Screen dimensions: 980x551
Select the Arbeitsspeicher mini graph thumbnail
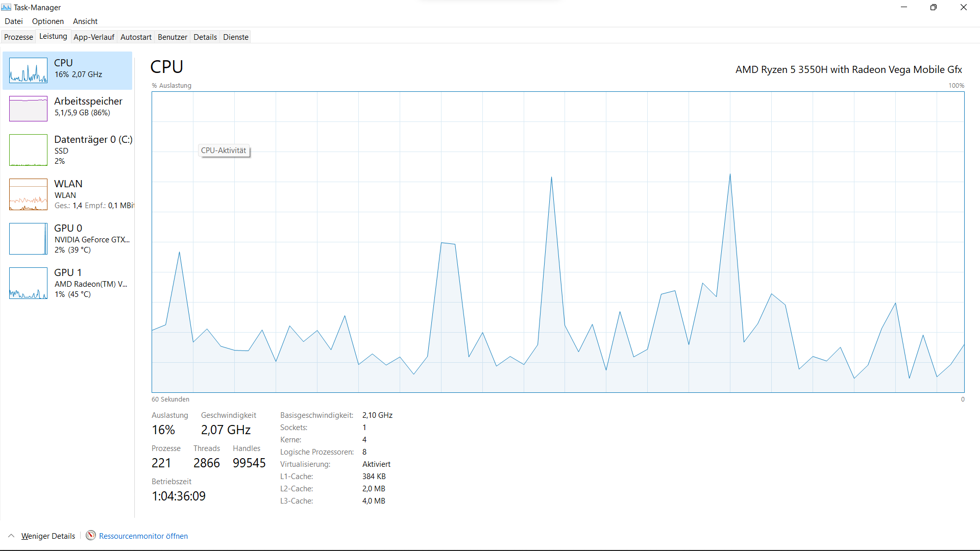click(x=28, y=109)
